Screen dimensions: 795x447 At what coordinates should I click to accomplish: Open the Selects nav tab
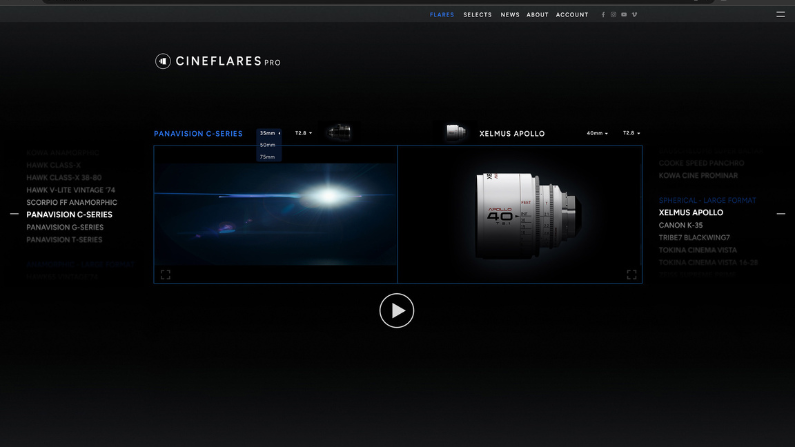tap(478, 15)
